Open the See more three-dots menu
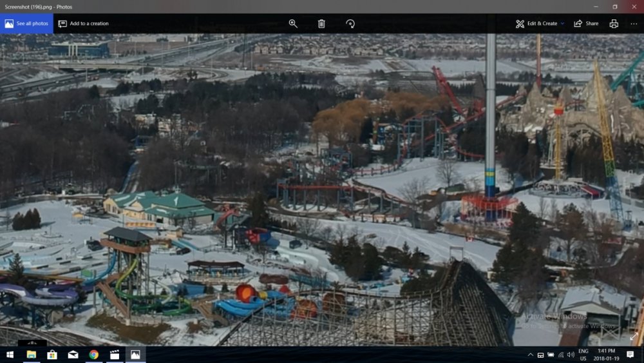Viewport: 644px width, 363px height. coord(634,24)
